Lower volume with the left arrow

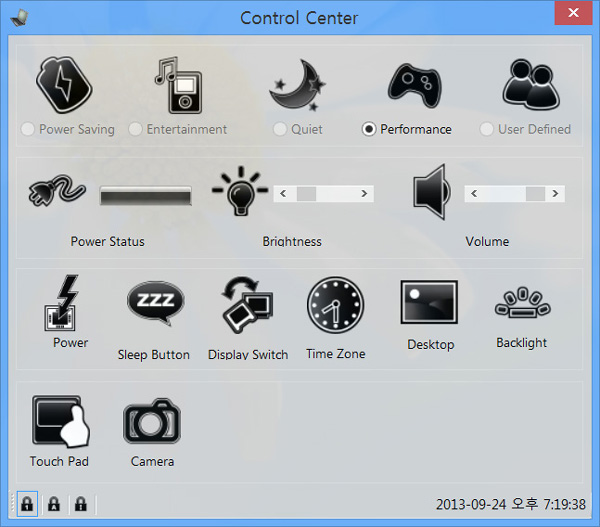474,194
